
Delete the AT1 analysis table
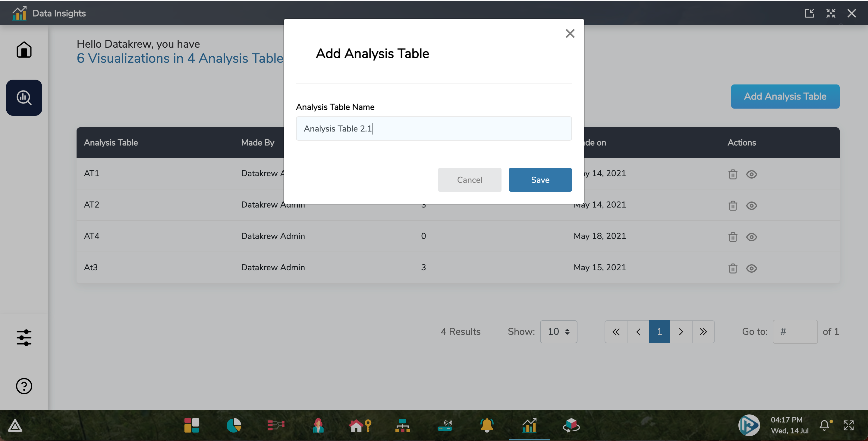[733, 174]
